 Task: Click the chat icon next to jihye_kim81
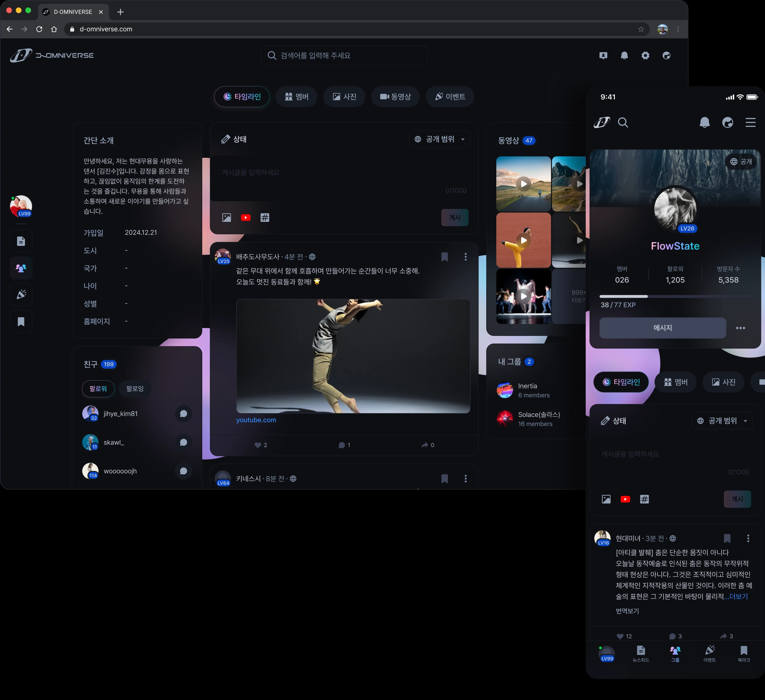coord(183,414)
